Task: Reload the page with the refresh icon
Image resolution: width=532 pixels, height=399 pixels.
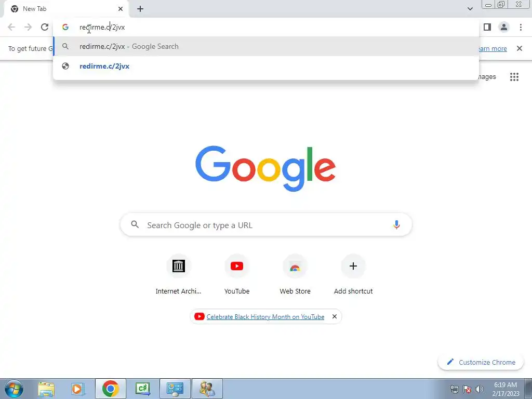Action: [45, 27]
